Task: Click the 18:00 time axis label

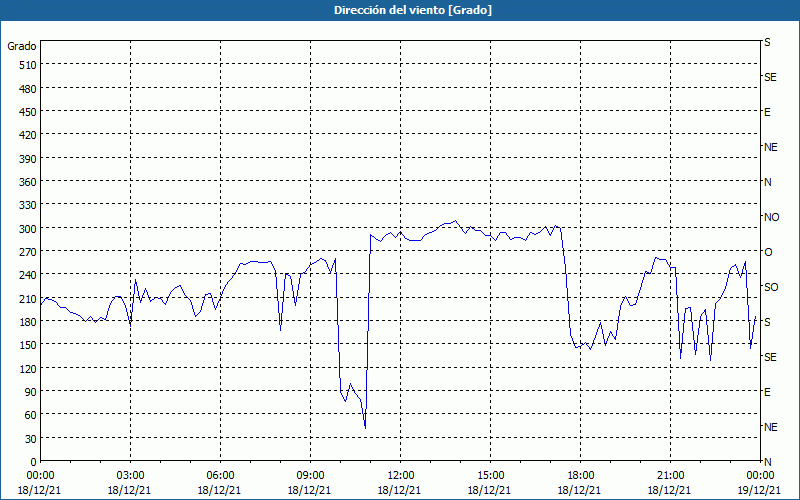Action: (x=580, y=476)
